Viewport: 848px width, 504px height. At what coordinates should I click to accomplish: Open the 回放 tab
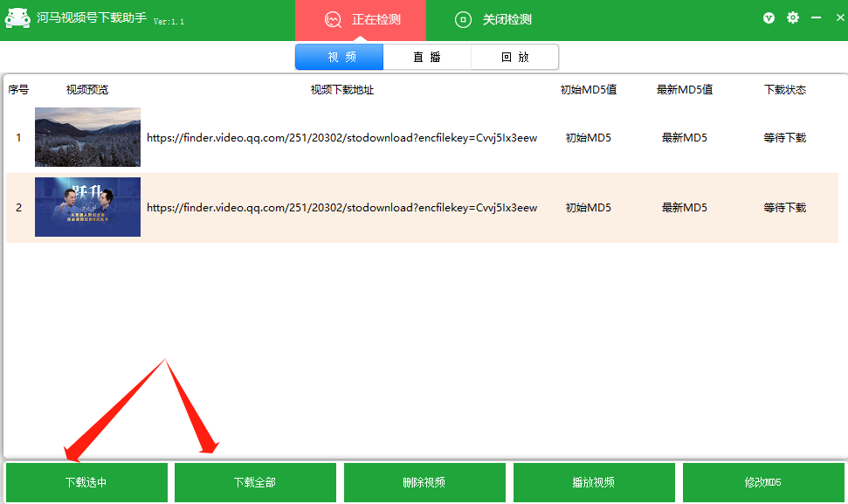[x=514, y=58]
